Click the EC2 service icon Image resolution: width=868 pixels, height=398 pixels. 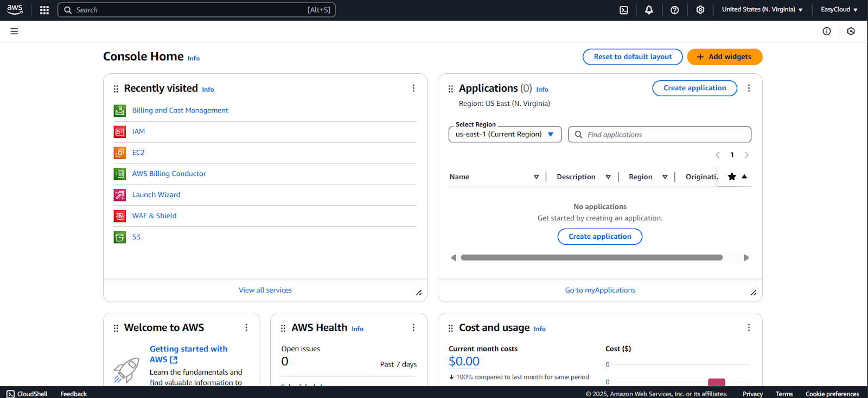120,153
